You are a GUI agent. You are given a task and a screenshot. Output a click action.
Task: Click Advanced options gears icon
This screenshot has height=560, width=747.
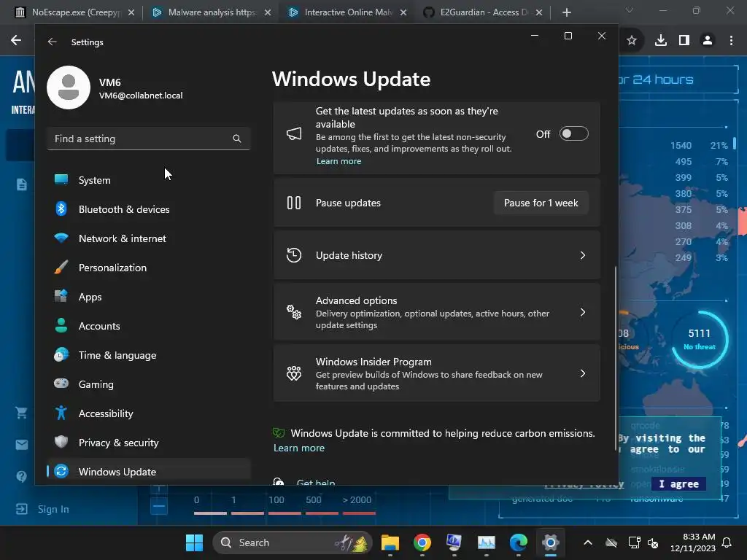coord(294,312)
